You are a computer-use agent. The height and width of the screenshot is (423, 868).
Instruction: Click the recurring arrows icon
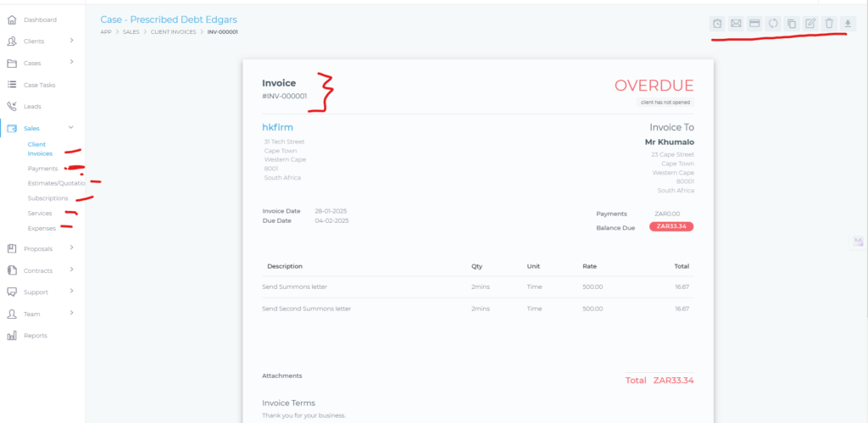pos(773,23)
